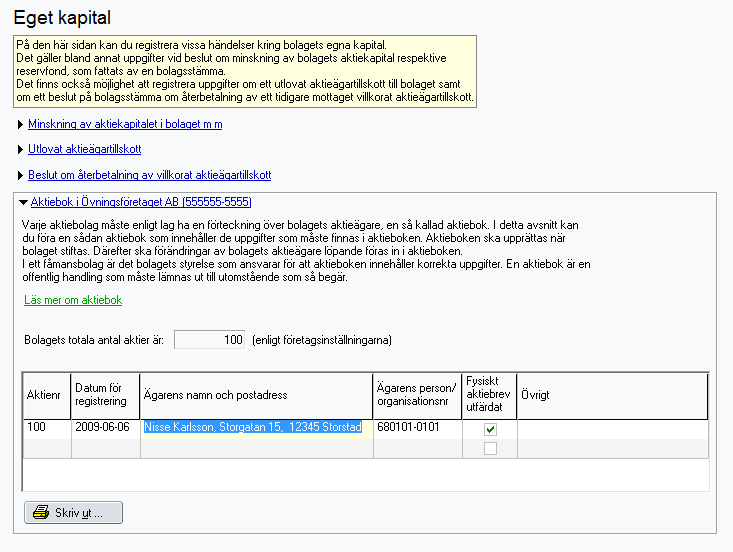Image resolution: width=733 pixels, height=552 pixels.
Task: Collapse the Aktiebok section triangle
Action: coord(23,202)
